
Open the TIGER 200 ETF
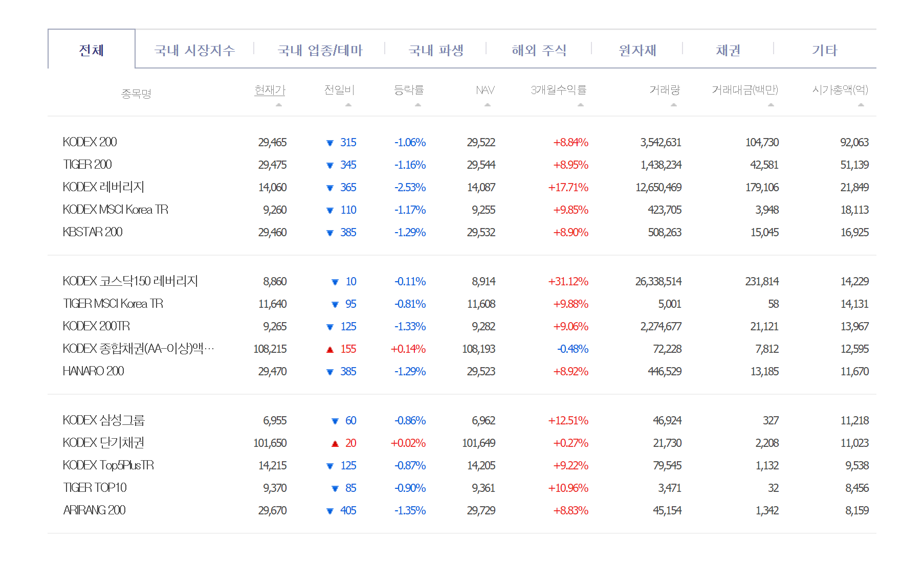87,165
